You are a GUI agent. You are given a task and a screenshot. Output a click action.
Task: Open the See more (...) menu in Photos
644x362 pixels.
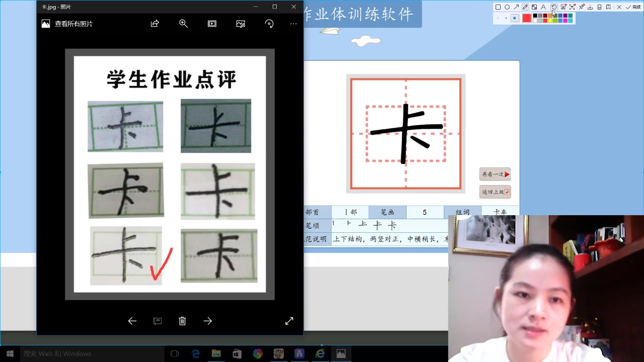tap(293, 23)
